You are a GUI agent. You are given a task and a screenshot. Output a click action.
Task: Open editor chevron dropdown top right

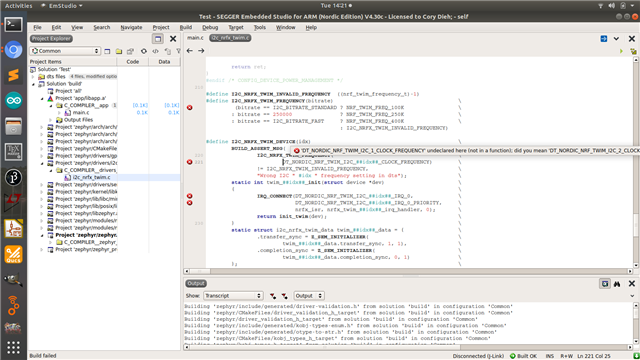click(616, 39)
